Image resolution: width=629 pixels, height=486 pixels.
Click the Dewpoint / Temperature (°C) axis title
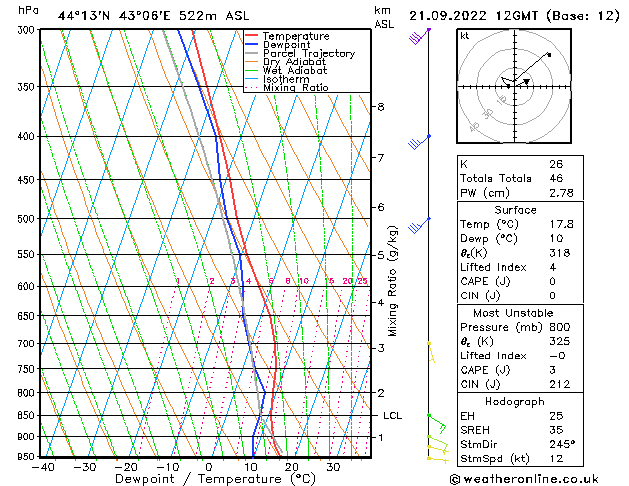[215, 479]
